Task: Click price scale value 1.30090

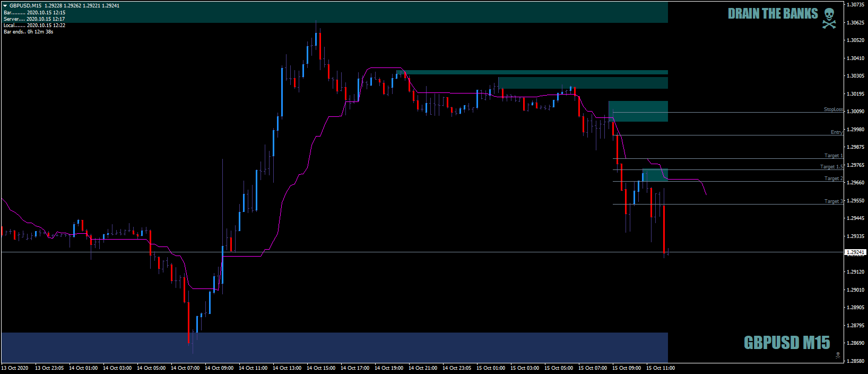Action: [855, 112]
